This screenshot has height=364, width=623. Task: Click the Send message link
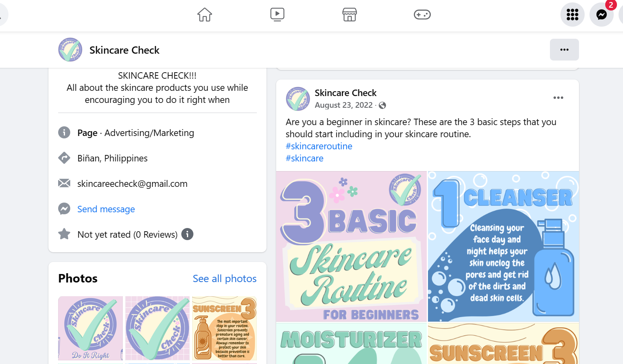coord(106,209)
